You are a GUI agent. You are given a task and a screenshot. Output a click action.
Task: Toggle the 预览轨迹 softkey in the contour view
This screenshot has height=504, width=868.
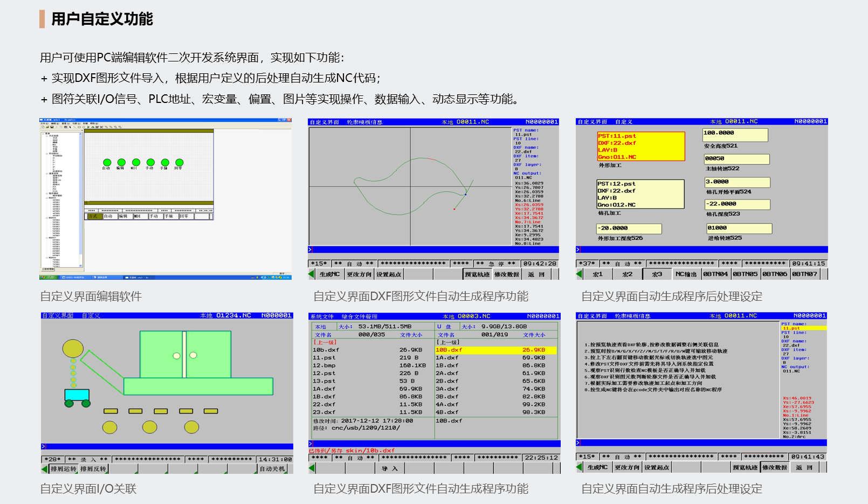point(477,274)
